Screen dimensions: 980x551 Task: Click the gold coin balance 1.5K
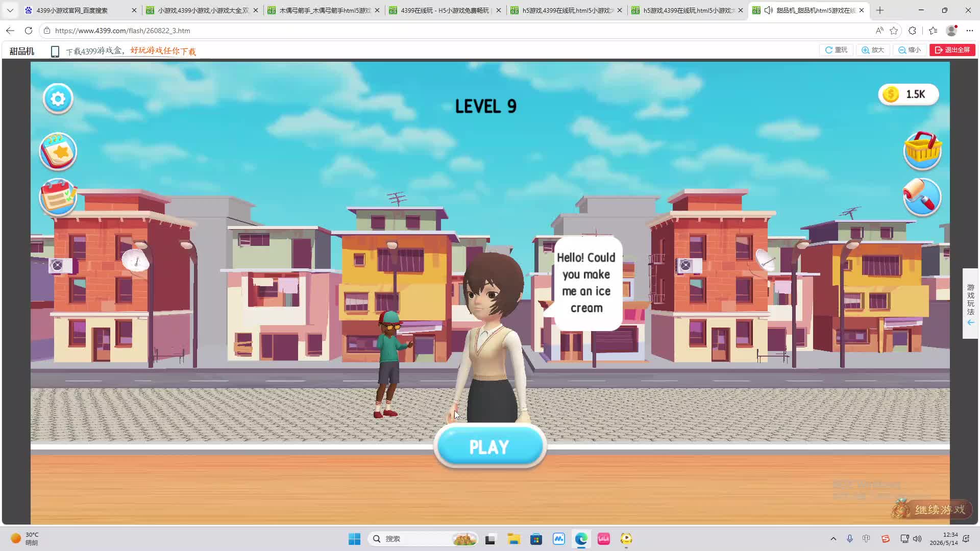(x=908, y=94)
